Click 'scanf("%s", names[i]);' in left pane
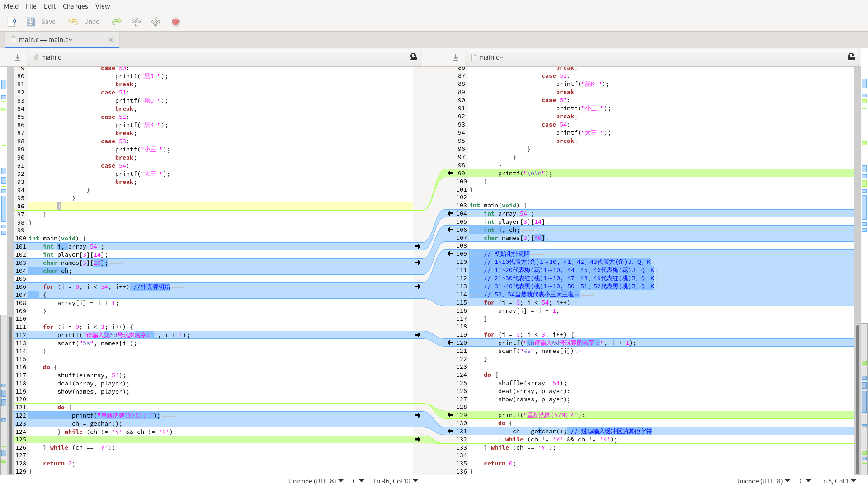 (x=97, y=343)
